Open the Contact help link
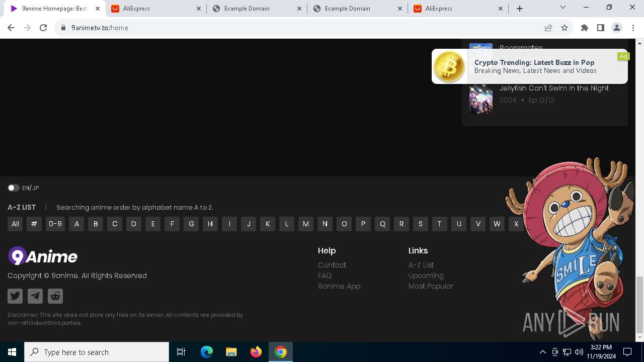 pos(332,265)
